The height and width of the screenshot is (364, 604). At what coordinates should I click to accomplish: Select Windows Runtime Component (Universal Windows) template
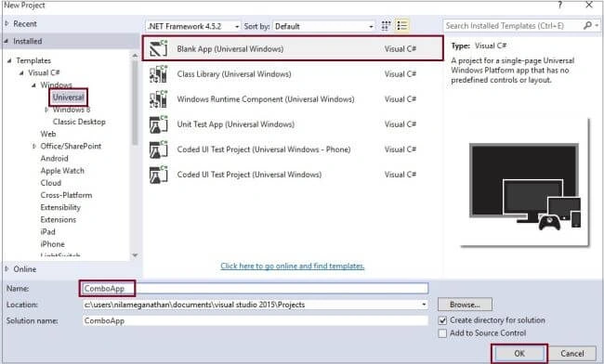point(293,98)
